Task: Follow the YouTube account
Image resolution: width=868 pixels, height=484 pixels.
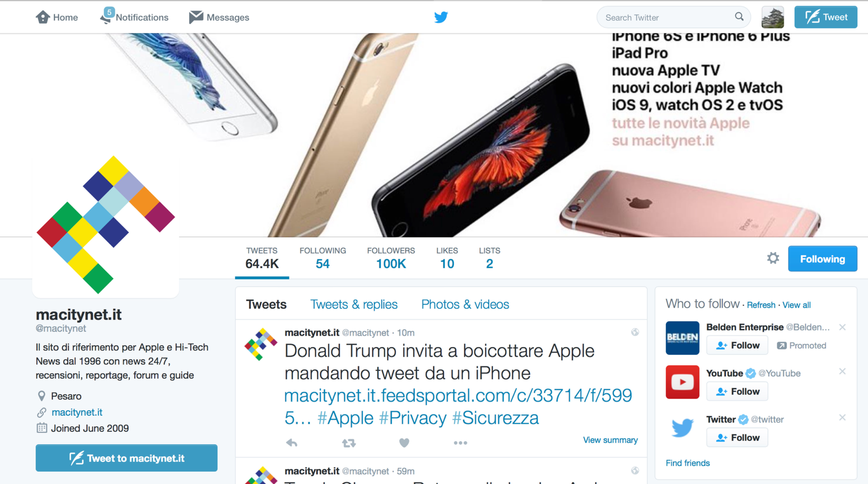Action: pos(737,391)
